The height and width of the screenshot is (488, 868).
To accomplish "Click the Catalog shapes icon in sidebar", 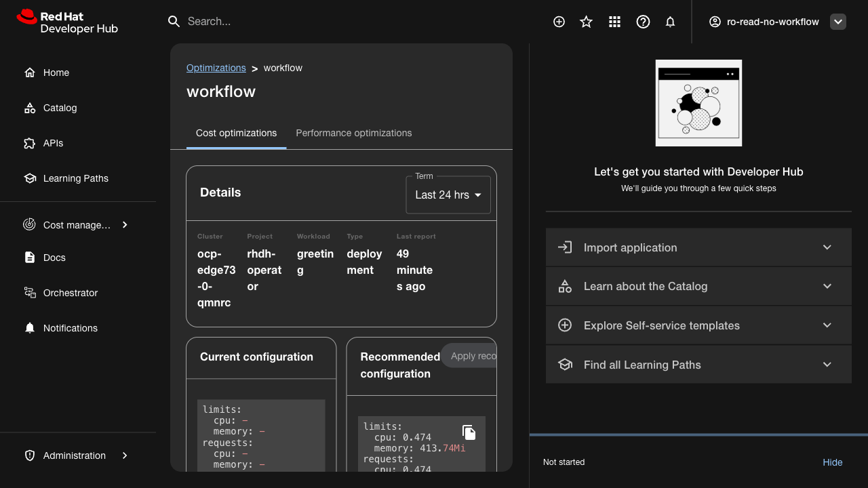I will pyautogui.click(x=30, y=108).
